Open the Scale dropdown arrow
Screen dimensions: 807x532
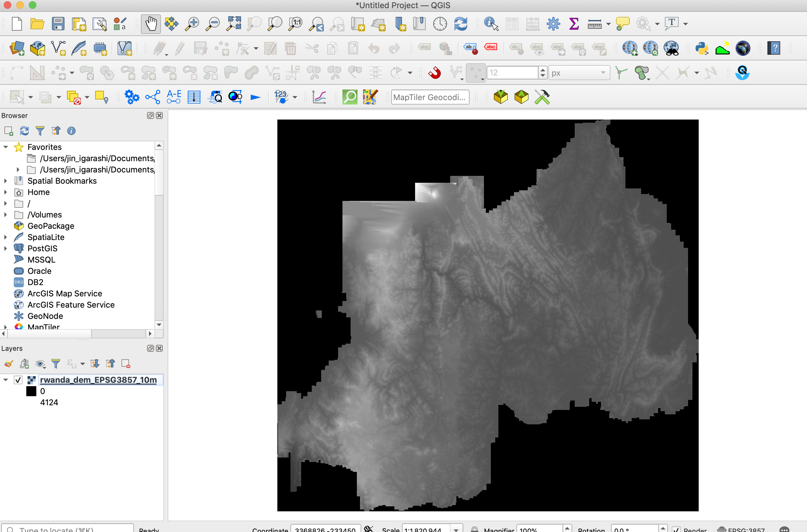[x=456, y=529]
